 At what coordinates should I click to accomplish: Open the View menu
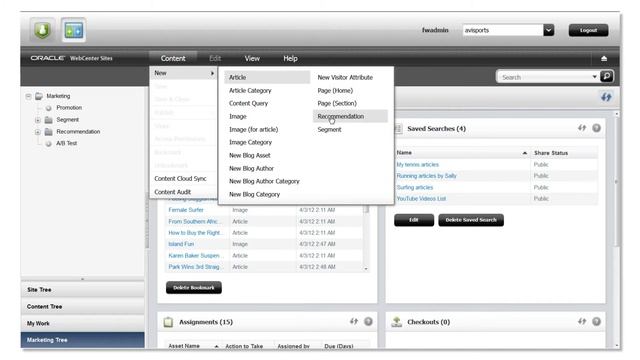(x=252, y=58)
